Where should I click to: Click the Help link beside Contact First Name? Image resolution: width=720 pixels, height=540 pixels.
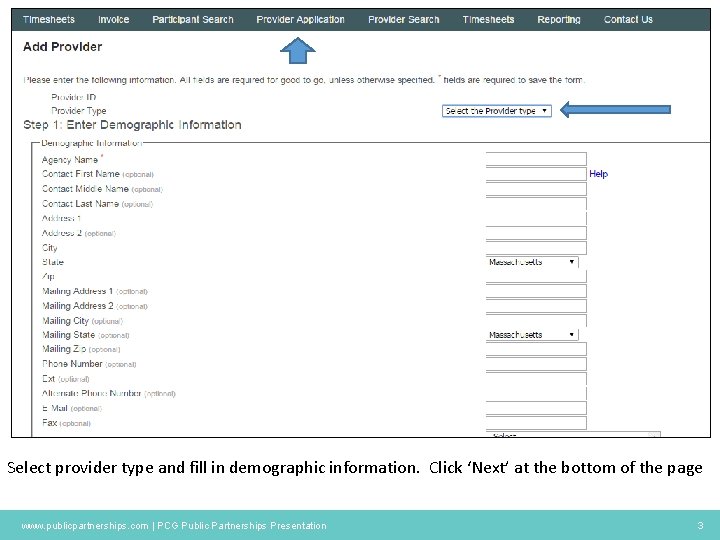coord(598,174)
